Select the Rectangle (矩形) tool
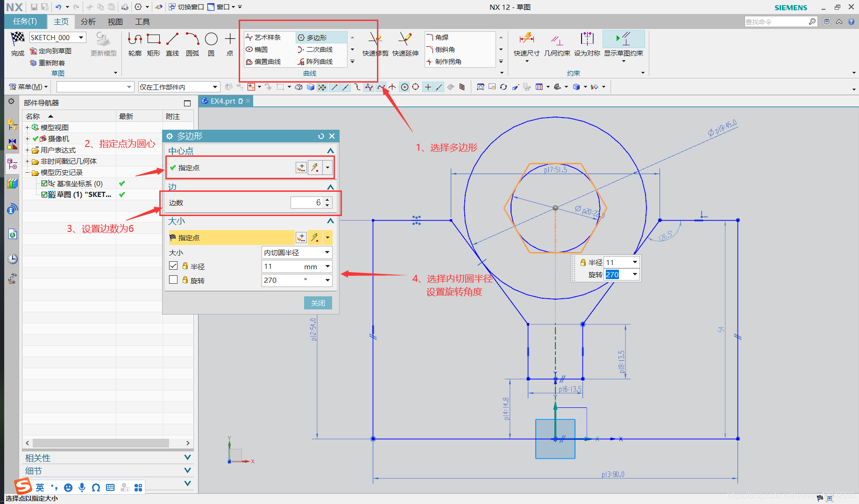Image resolution: width=859 pixels, height=504 pixels. point(154,44)
